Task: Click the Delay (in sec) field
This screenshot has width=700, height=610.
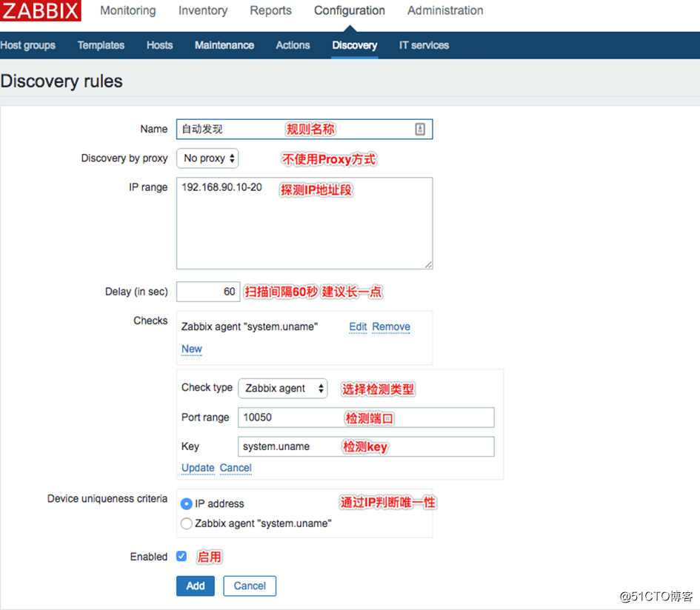Action: [x=208, y=292]
